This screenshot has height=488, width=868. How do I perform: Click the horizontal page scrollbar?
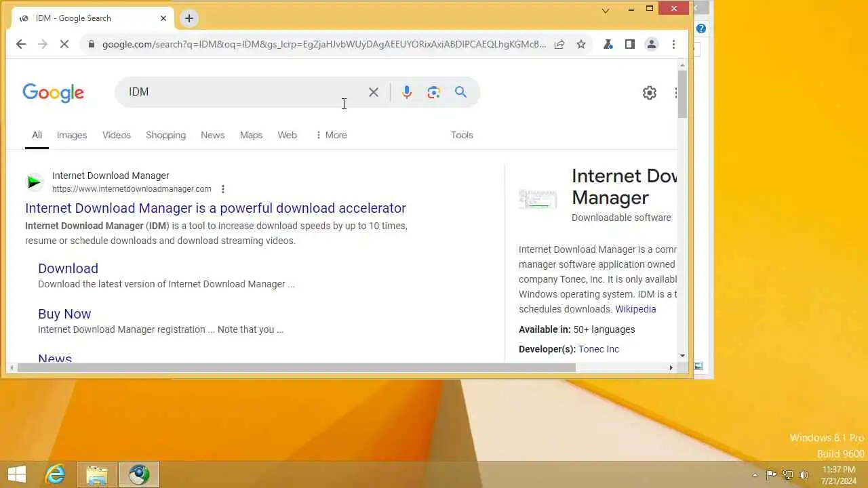(296, 367)
